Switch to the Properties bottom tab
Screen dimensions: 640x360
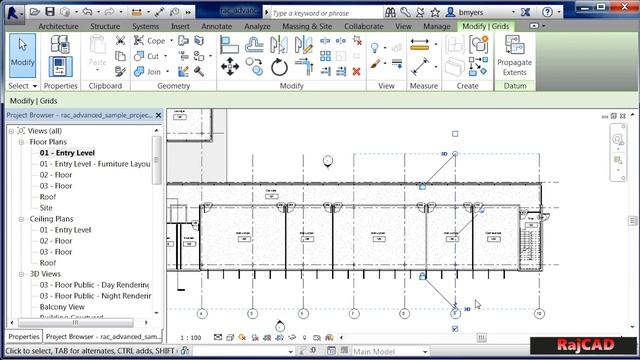tap(24, 337)
